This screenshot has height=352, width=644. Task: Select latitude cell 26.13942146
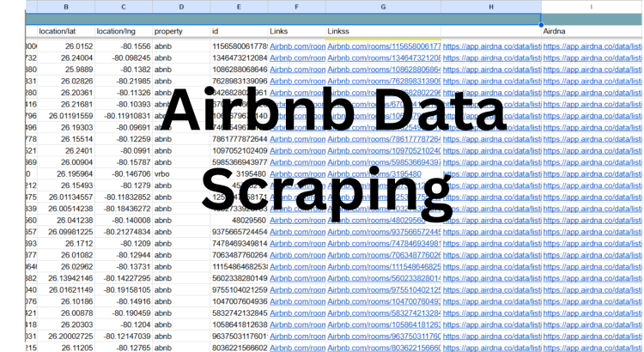[x=66, y=278]
